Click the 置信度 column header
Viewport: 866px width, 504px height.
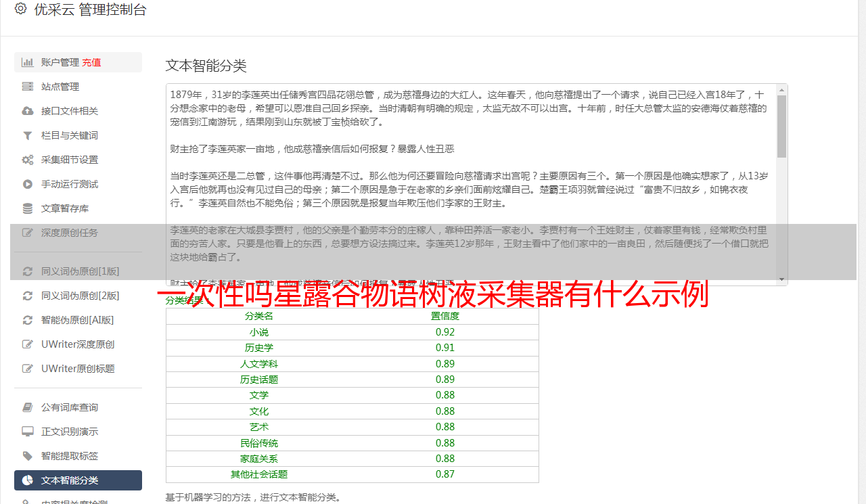pos(445,316)
